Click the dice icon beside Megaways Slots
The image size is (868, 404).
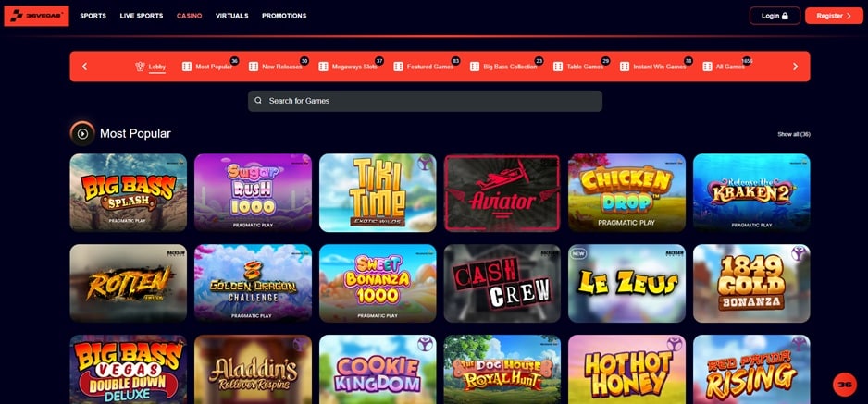pyautogui.click(x=323, y=67)
